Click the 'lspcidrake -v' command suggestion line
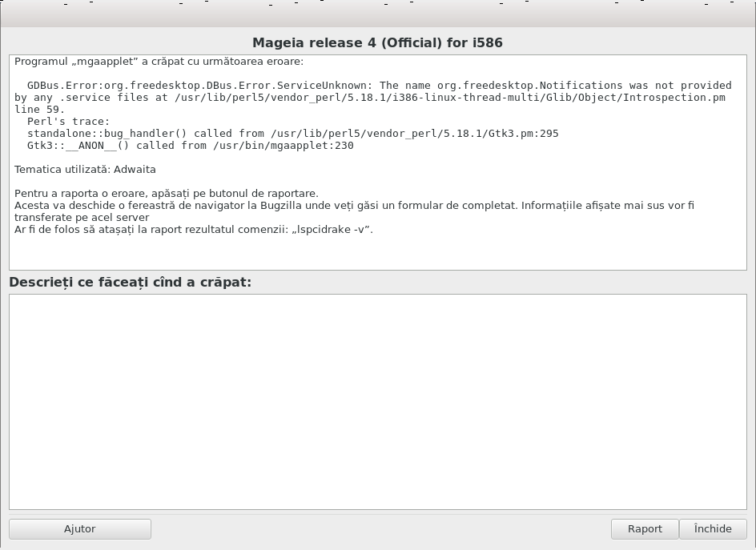Viewport: 756px width, 550px height. (194, 230)
